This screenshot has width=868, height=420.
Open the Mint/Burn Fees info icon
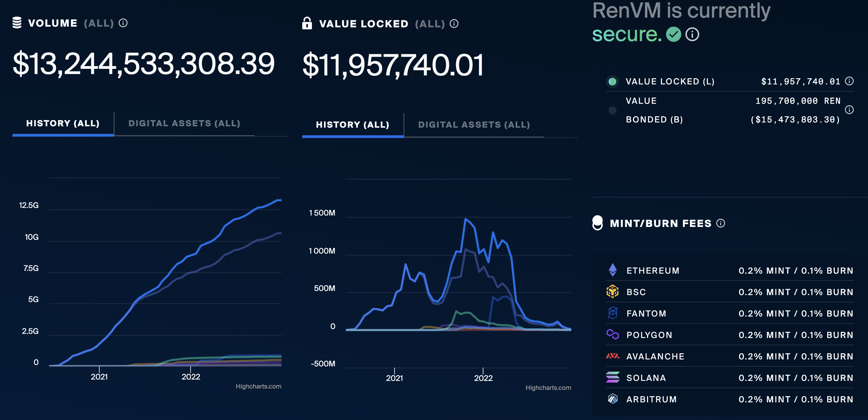(x=721, y=223)
